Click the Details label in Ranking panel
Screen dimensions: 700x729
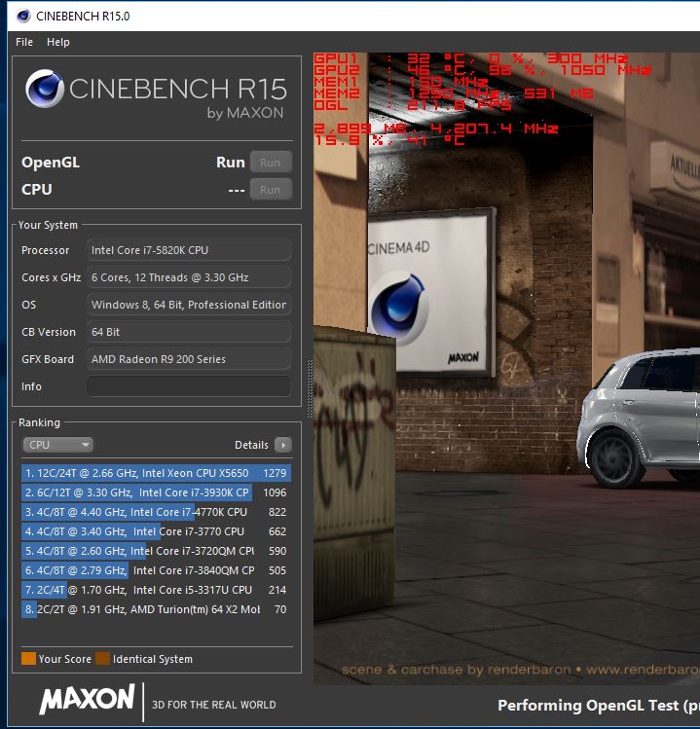click(x=251, y=445)
